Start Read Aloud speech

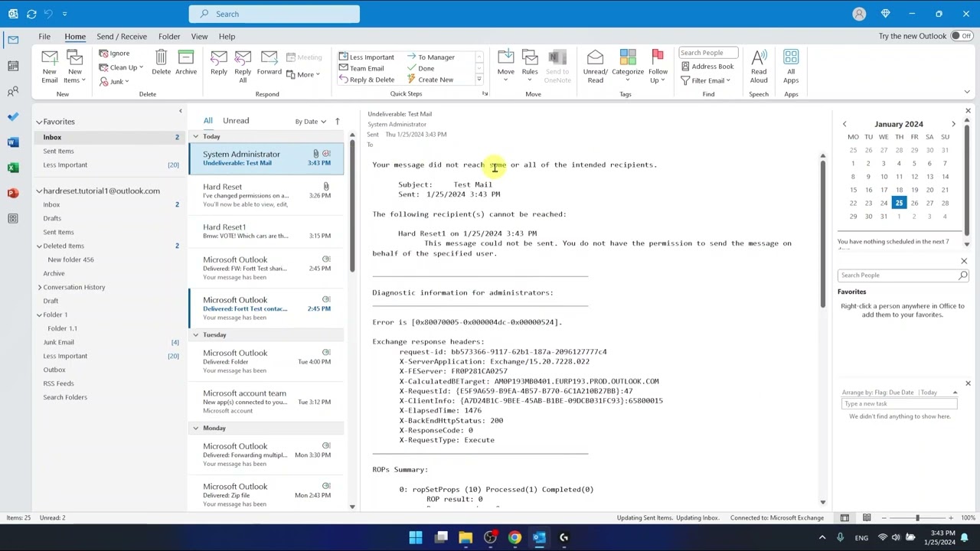pyautogui.click(x=759, y=67)
